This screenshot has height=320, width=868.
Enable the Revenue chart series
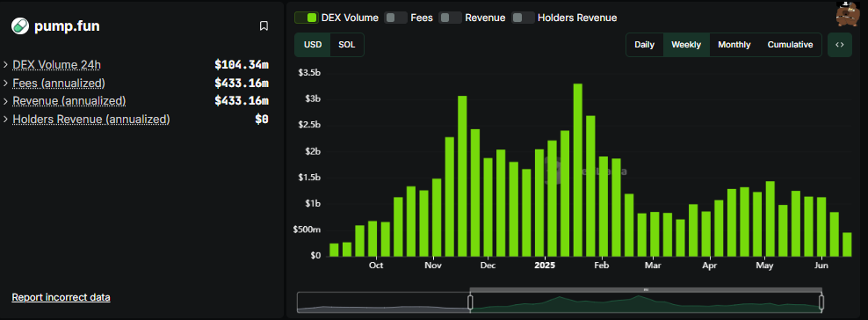[x=450, y=18]
